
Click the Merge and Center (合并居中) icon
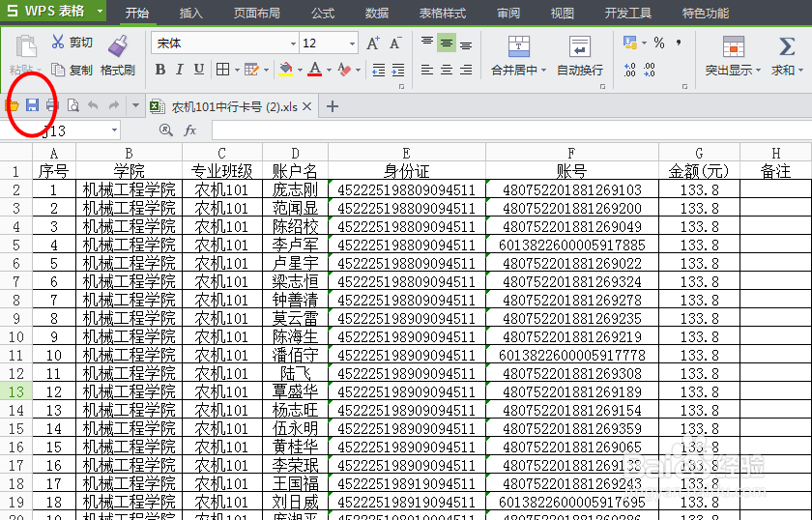click(x=518, y=47)
